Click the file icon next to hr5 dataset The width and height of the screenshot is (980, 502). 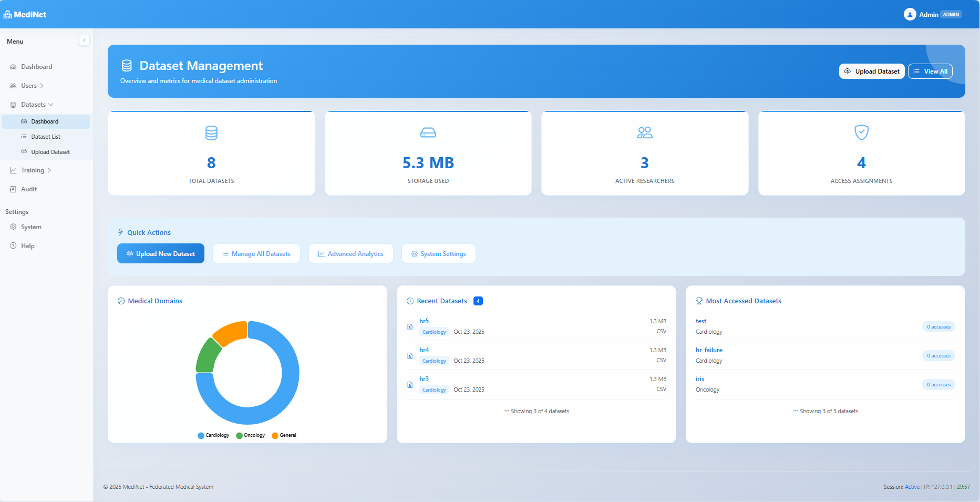pos(410,327)
